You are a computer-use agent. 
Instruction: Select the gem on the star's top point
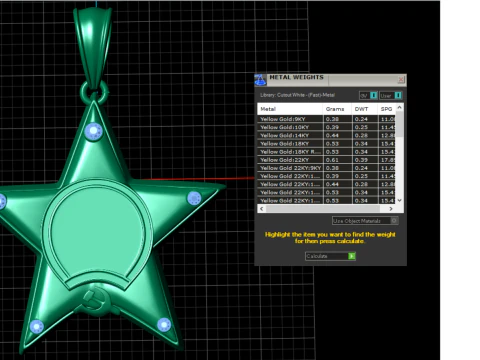pos(94,131)
